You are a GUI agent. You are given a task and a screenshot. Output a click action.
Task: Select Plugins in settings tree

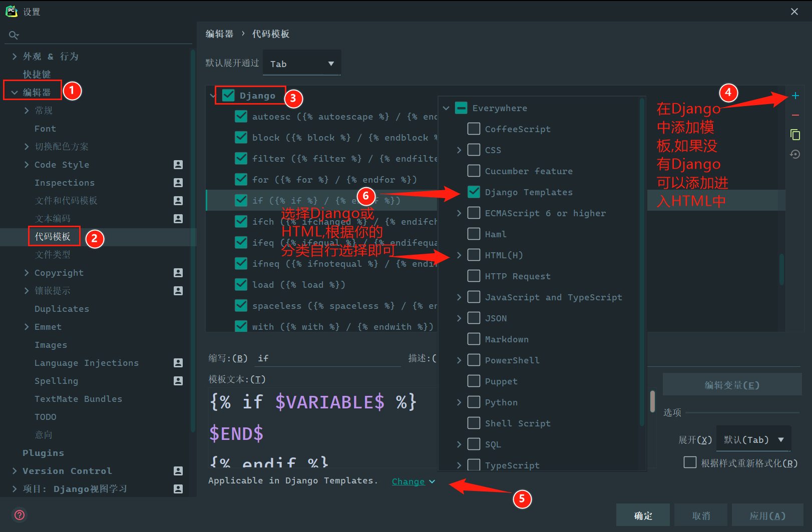(43, 453)
